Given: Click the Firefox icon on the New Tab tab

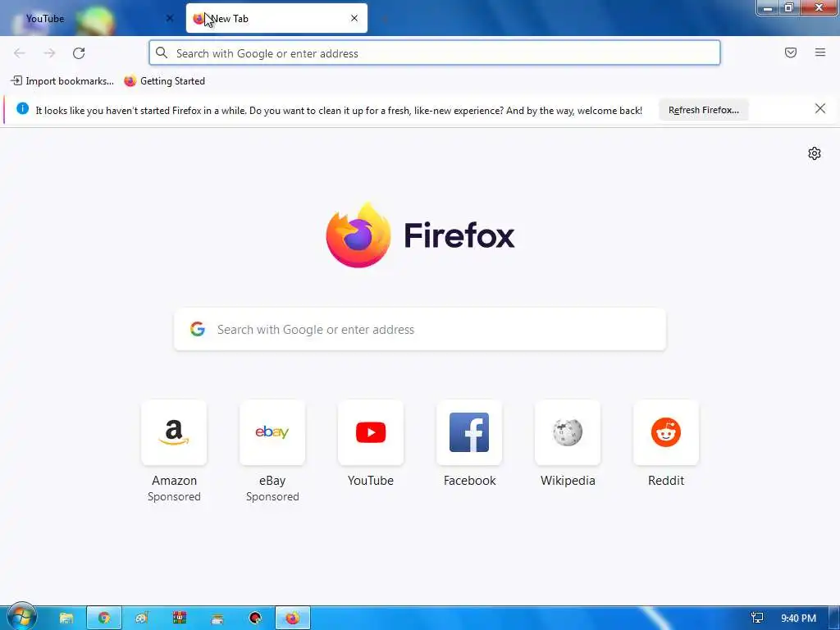Looking at the screenshot, I should pyautogui.click(x=199, y=19).
